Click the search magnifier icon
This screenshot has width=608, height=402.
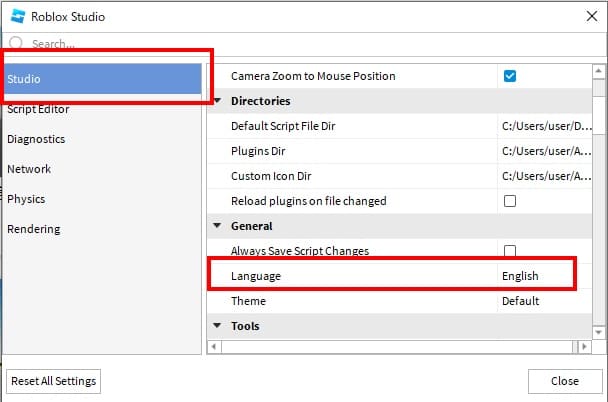(x=16, y=43)
